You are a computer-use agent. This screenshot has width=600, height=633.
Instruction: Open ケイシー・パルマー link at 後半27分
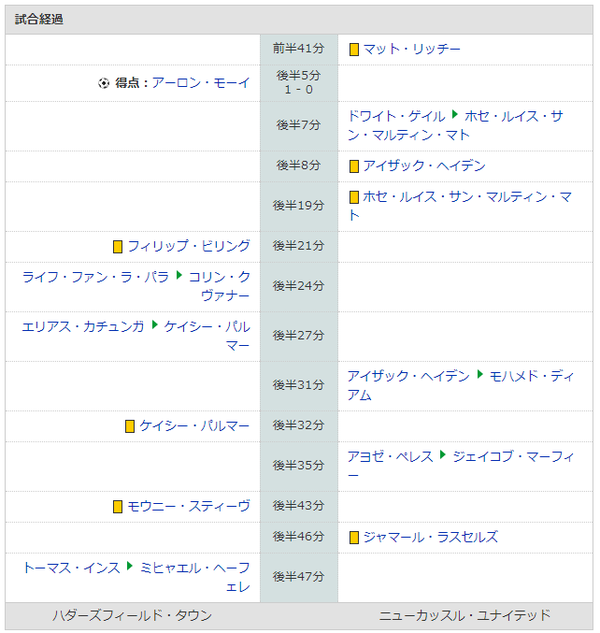point(207,336)
